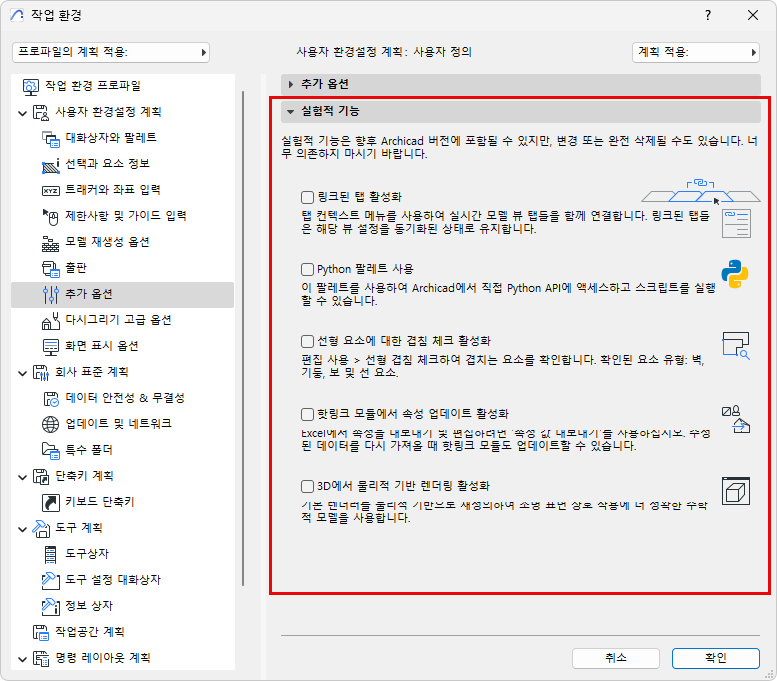Click the linear overlap check illustration

click(x=736, y=345)
